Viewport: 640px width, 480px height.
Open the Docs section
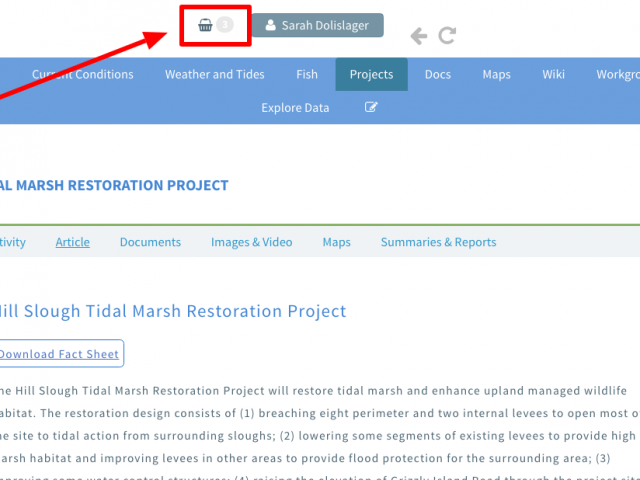pos(438,74)
